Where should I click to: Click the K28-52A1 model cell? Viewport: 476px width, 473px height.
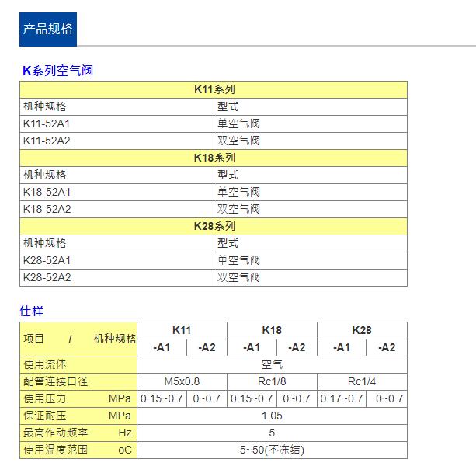117,260
